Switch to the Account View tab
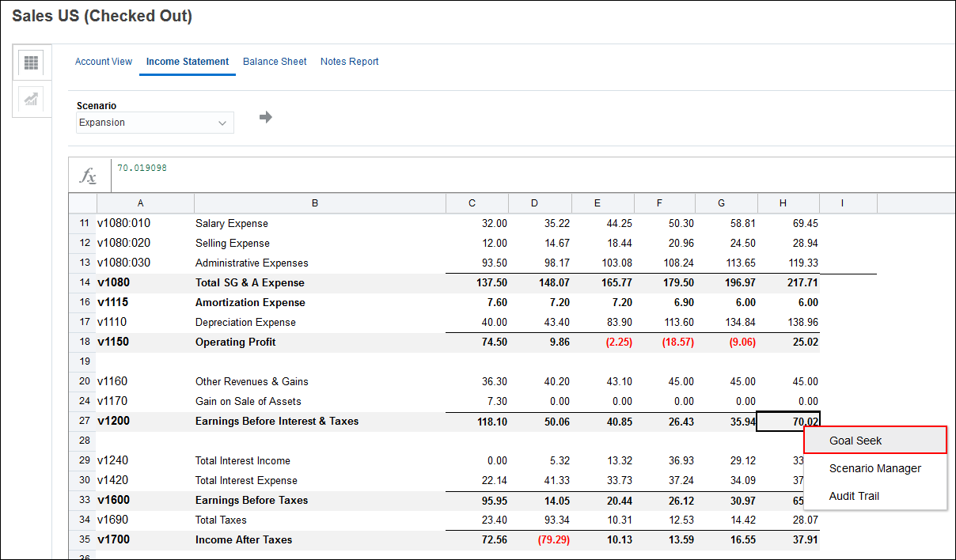This screenshot has height=560, width=956. click(x=104, y=62)
